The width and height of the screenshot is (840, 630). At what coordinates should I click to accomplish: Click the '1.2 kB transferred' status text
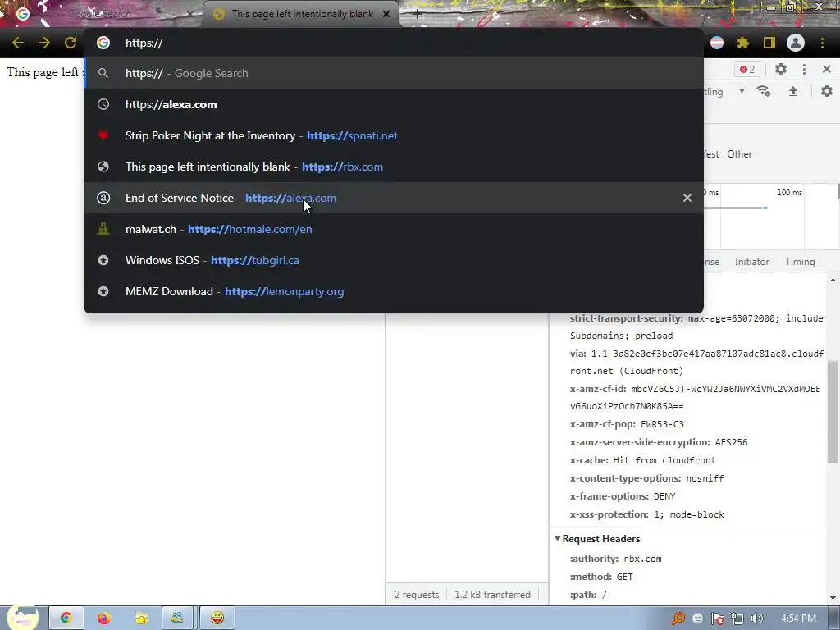492,595
